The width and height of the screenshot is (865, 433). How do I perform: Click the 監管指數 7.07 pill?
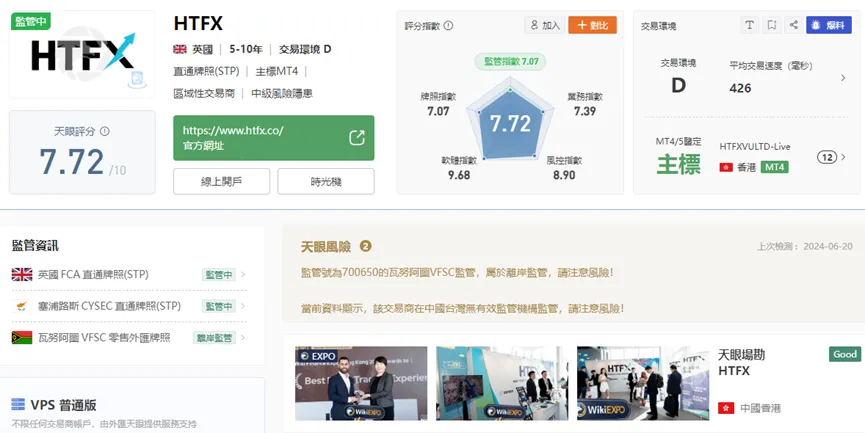[x=510, y=62]
